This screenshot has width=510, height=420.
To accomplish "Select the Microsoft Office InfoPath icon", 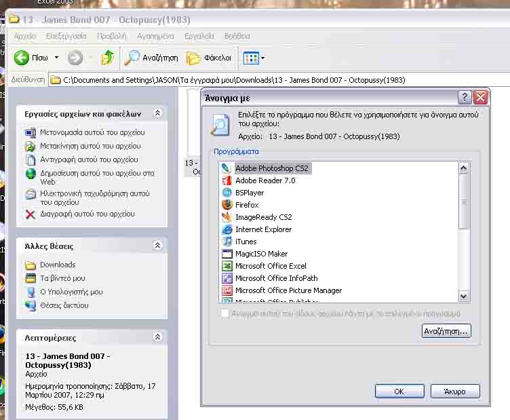I will click(227, 278).
